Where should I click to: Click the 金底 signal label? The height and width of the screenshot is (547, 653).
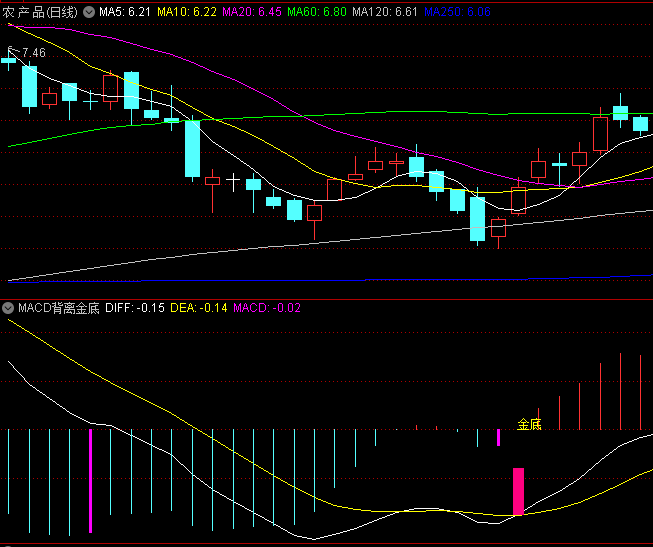(x=529, y=425)
